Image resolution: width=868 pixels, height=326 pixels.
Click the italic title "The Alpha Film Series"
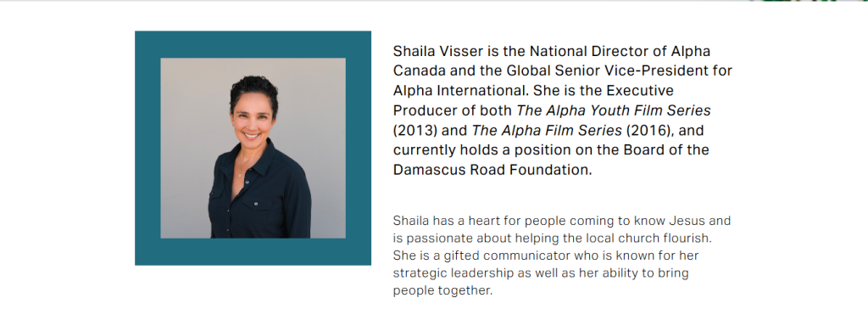coord(547,130)
